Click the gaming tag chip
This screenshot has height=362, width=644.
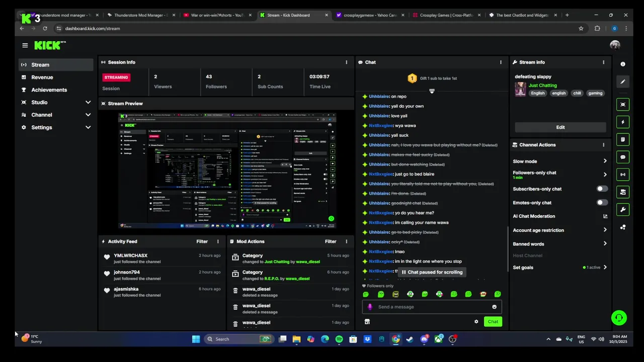[595, 93]
